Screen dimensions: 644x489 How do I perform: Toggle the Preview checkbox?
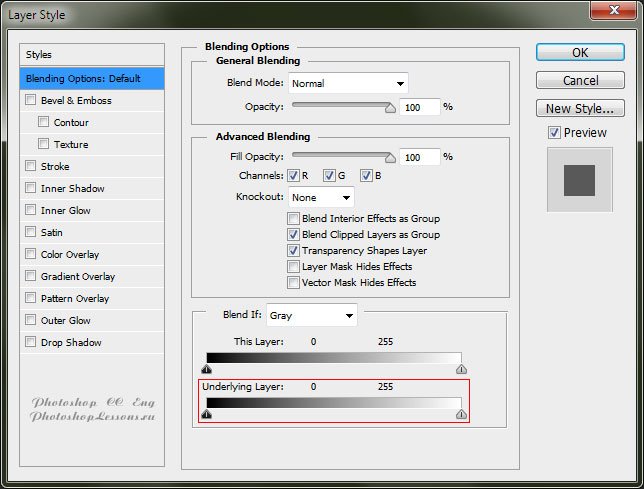point(554,133)
